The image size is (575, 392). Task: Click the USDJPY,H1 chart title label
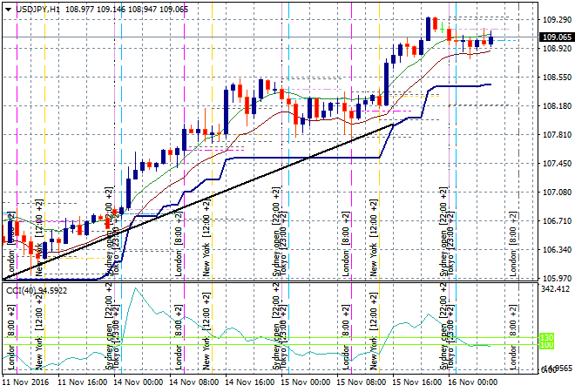click(37, 7)
